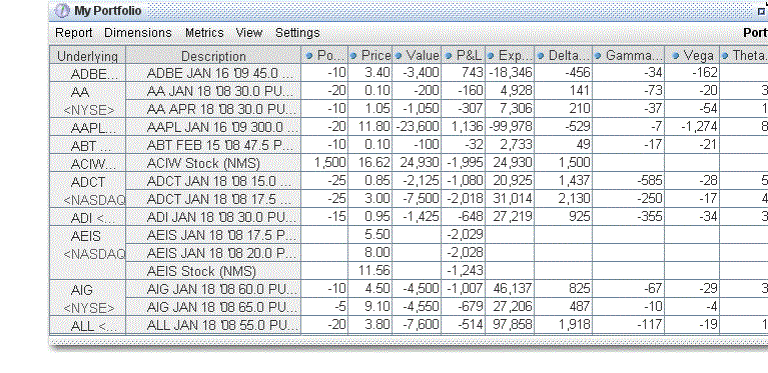Select the ACIW Stock (NMS) row
768x373 pixels.
(x=409, y=163)
